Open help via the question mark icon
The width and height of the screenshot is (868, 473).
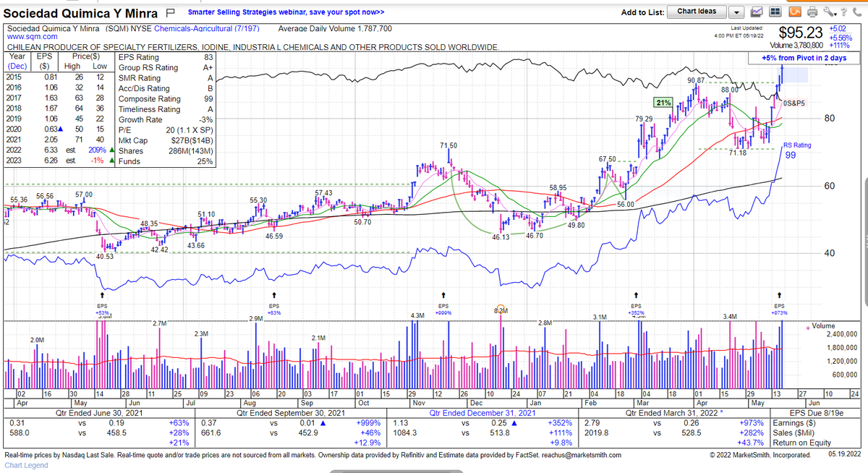pyautogui.click(x=843, y=12)
